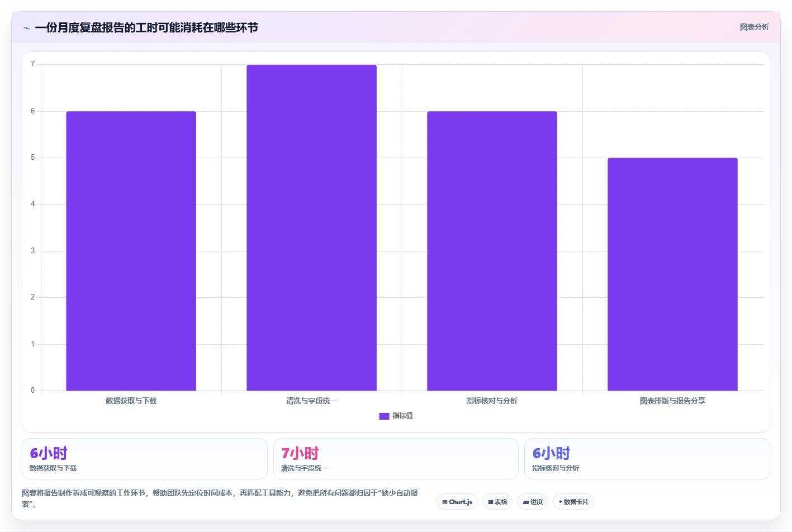
Task: Click the y-axis value 0
Action: [x=32, y=391]
